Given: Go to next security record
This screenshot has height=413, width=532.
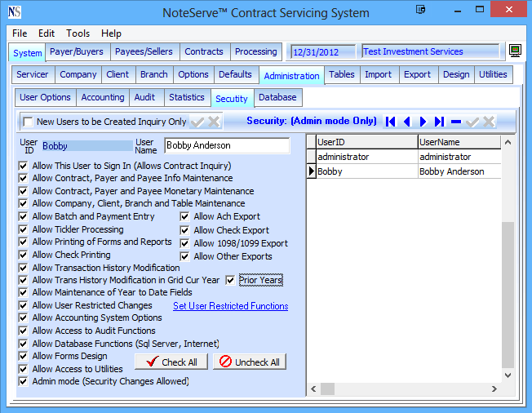Looking at the screenshot, I should (423, 122).
